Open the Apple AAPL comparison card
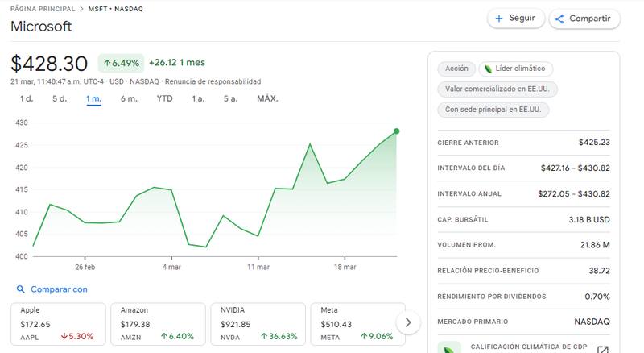This screenshot has height=353, width=644. (x=59, y=323)
